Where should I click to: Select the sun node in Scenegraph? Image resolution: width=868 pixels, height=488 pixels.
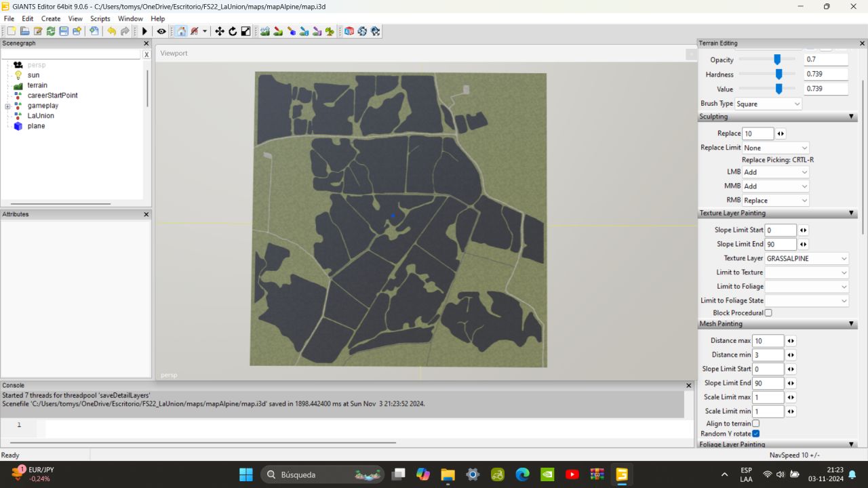(x=33, y=75)
